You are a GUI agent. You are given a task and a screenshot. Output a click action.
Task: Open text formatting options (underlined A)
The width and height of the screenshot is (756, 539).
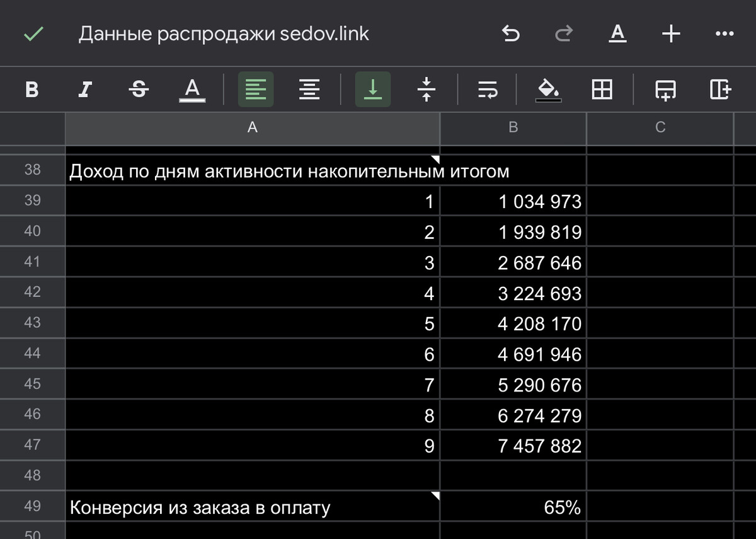pyautogui.click(x=618, y=33)
